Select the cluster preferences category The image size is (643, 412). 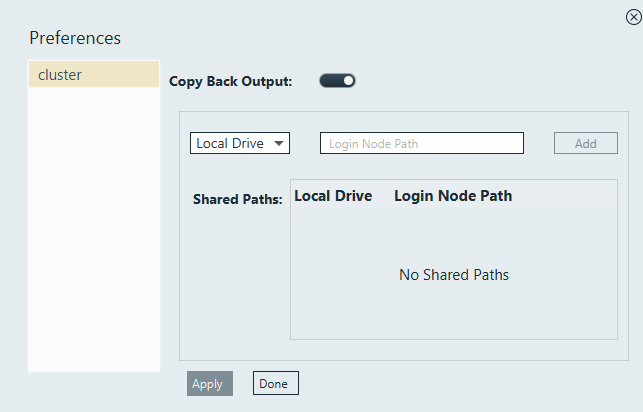click(x=60, y=75)
